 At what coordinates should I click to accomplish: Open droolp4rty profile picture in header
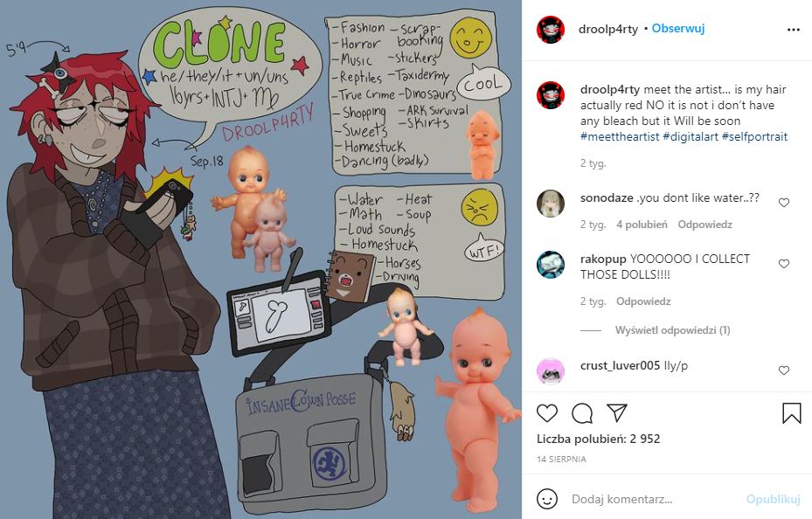click(x=551, y=30)
